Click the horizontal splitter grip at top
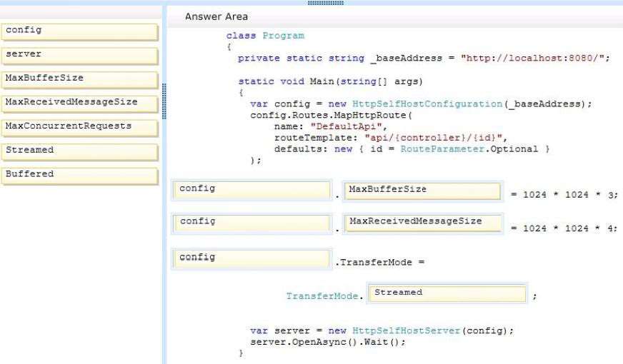Image resolution: width=623 pixels, height=364 pixels. [x=325, y=3]
